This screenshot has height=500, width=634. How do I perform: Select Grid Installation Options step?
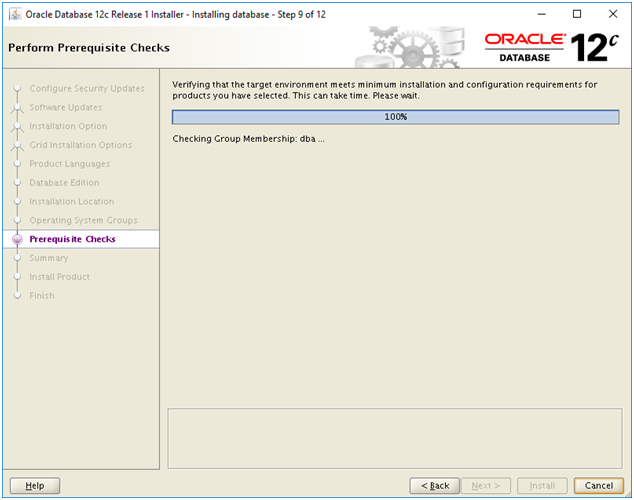tap(80, 145)
